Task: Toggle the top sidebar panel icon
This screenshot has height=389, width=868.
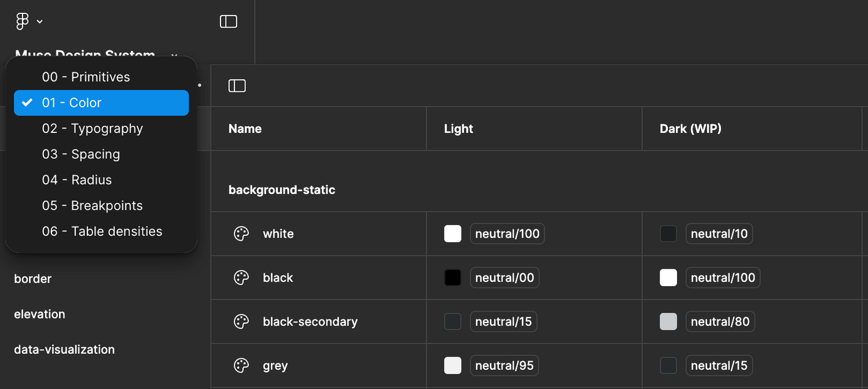Action: pos(229,21)
